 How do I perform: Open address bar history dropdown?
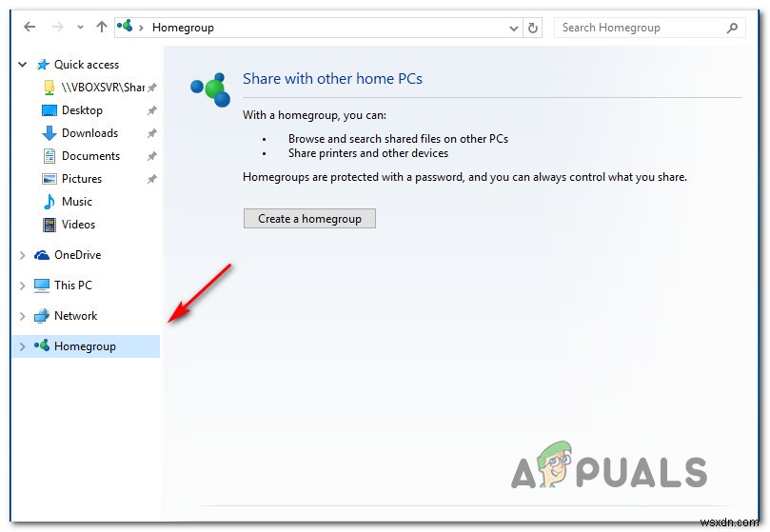point(514,28)
